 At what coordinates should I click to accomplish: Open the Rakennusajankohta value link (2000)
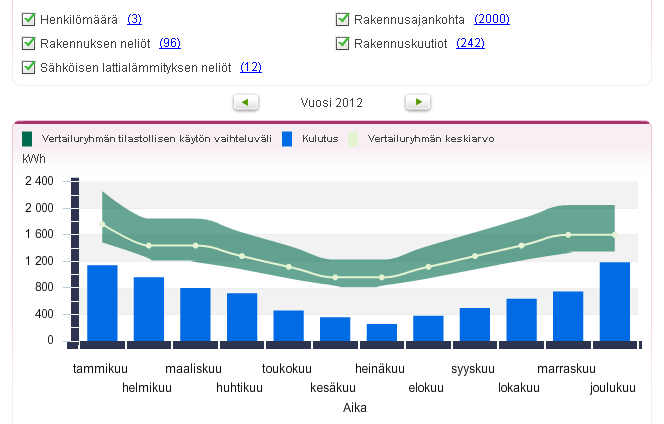492,19
